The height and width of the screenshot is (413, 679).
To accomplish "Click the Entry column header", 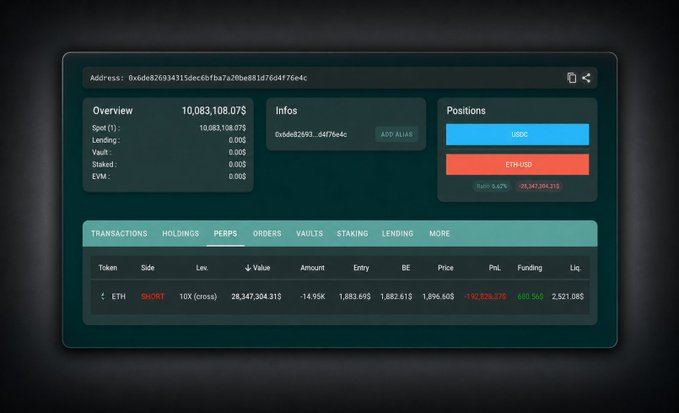I will click(361, 268).
